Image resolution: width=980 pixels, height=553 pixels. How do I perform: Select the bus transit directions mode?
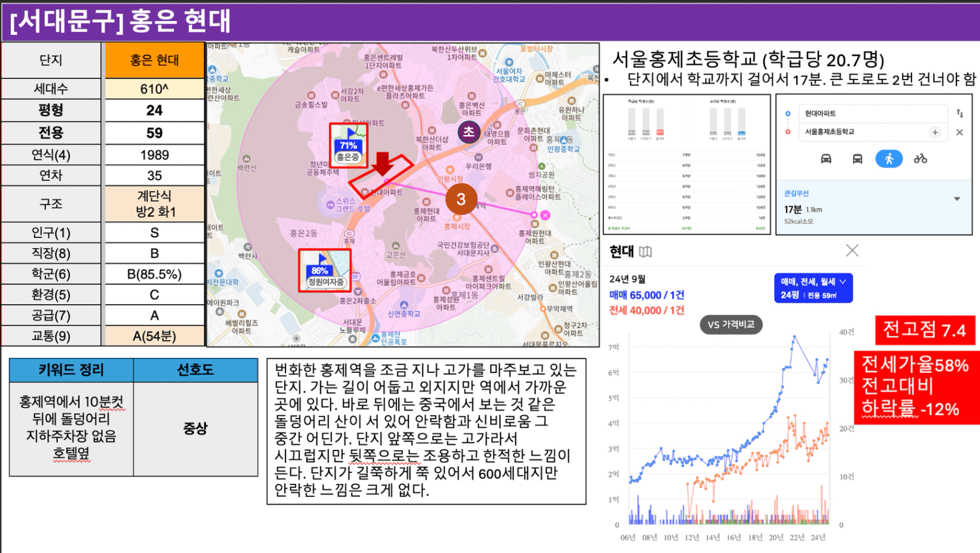click(857, 159)
